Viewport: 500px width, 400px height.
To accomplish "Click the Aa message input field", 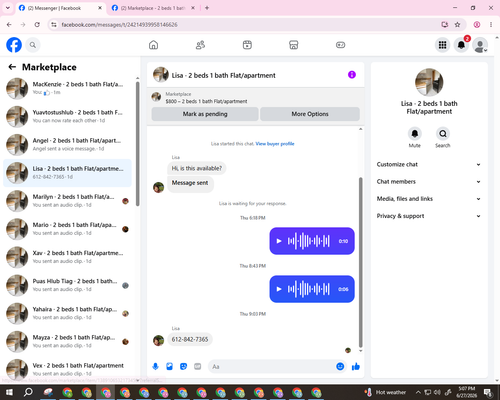I will click(272, 367).
